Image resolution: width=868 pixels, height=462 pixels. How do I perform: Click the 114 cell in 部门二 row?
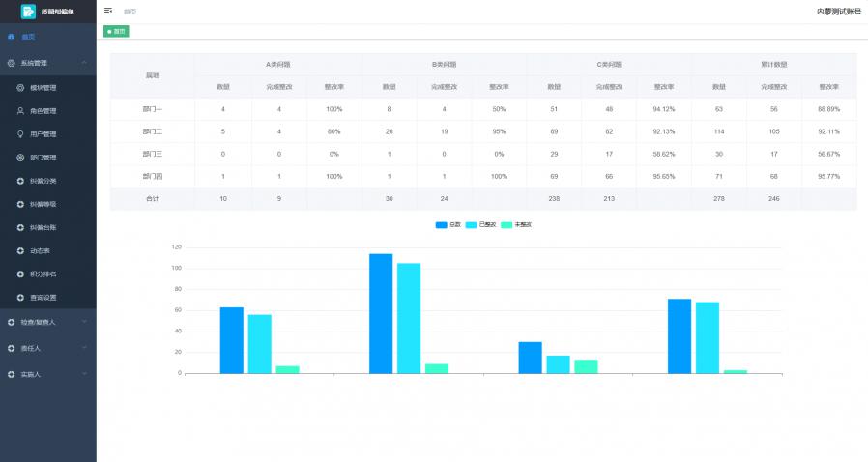coord(718,131)
